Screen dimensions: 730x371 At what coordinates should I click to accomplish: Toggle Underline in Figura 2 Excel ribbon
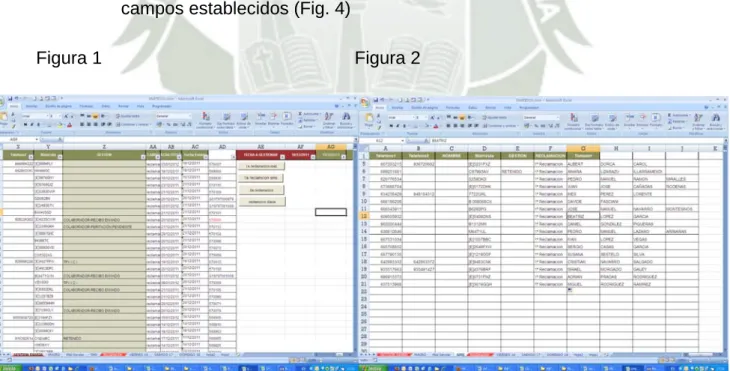404,126
